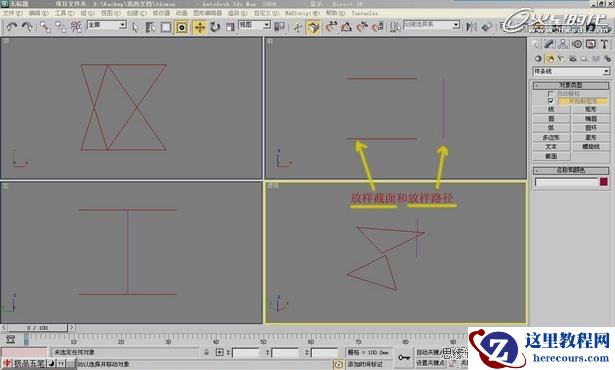Select the Helpers category icon
The width and height of the screenshot is (615, 370).
pos(584,59)
